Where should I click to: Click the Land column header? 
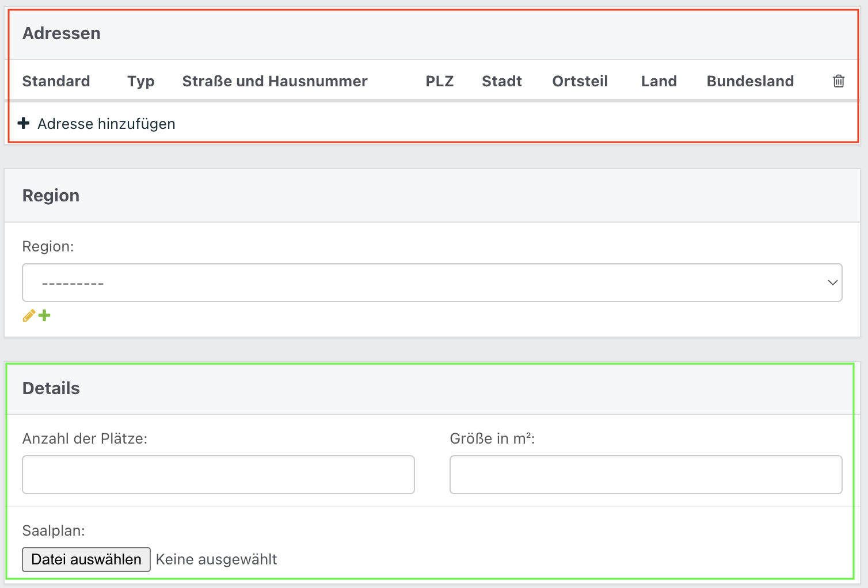tap(659, 81)
